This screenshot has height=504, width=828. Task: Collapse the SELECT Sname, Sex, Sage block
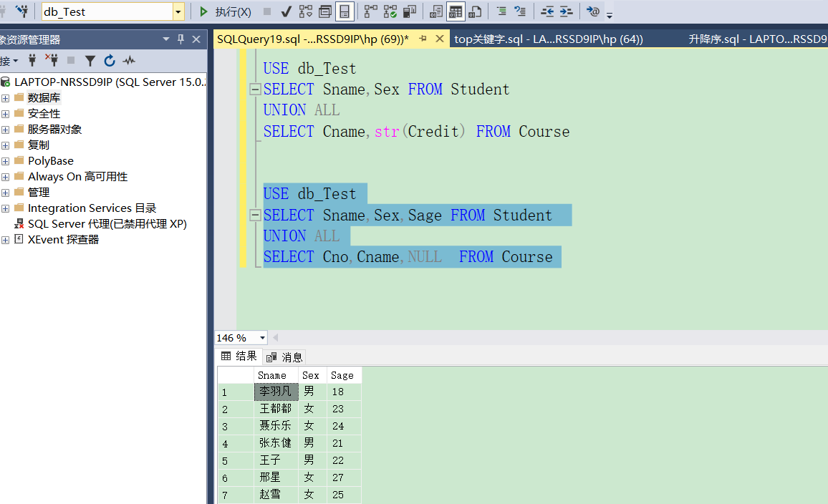click(255, 215)
